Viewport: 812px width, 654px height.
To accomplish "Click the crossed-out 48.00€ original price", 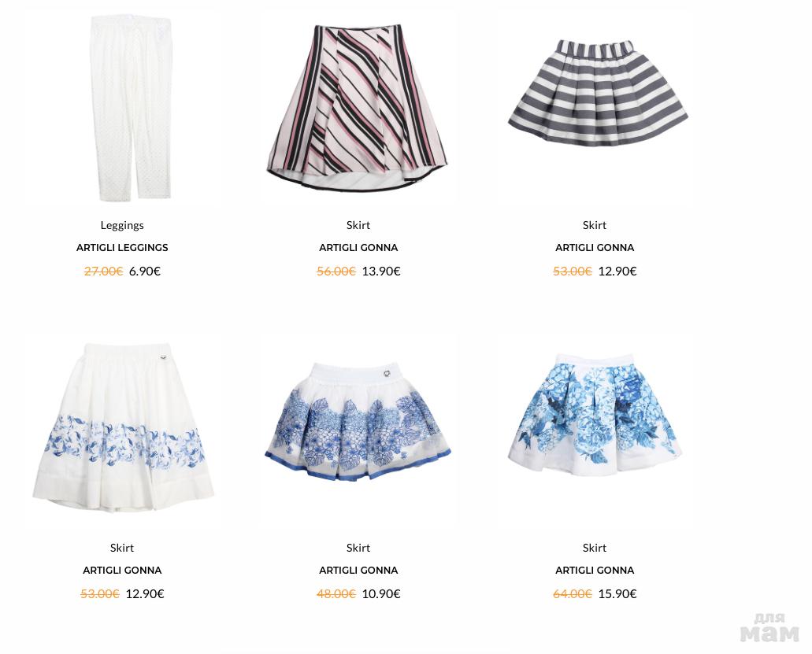I will (x=336, y=593).
